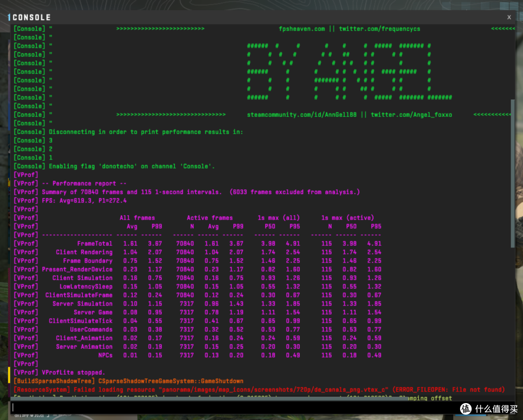This screenshot has width=523, height=420.
Task: Click the "1s max (active)" column header
Action: click(x=348, y=218)
